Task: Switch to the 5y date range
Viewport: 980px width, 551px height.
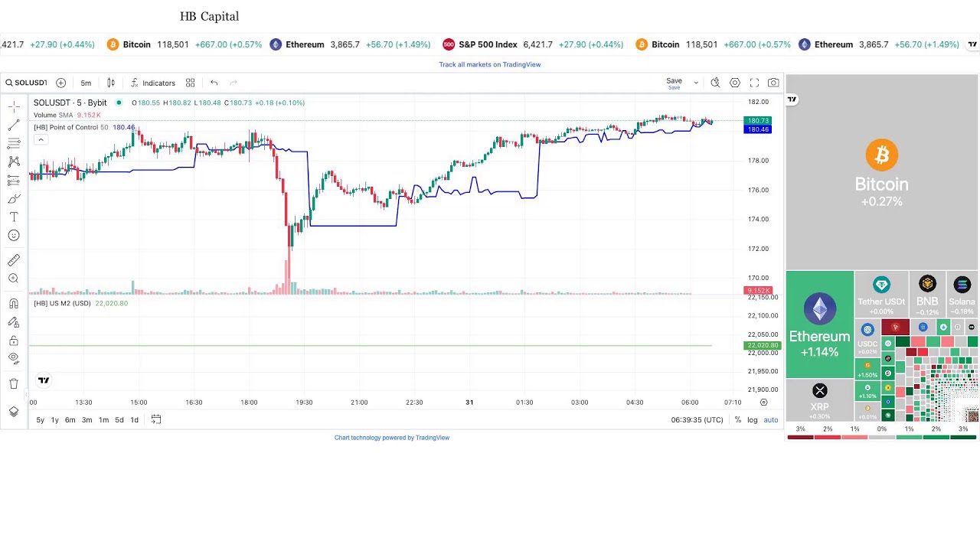Action: tap(41, 420)
